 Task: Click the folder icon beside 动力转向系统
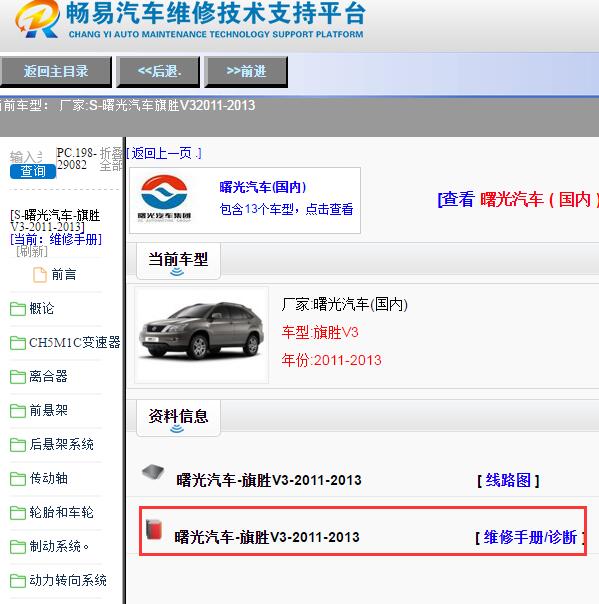coord(18,581)
